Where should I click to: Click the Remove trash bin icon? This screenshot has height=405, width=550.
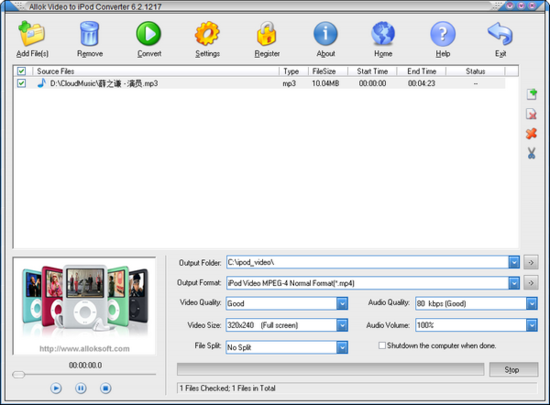[89, 34]
